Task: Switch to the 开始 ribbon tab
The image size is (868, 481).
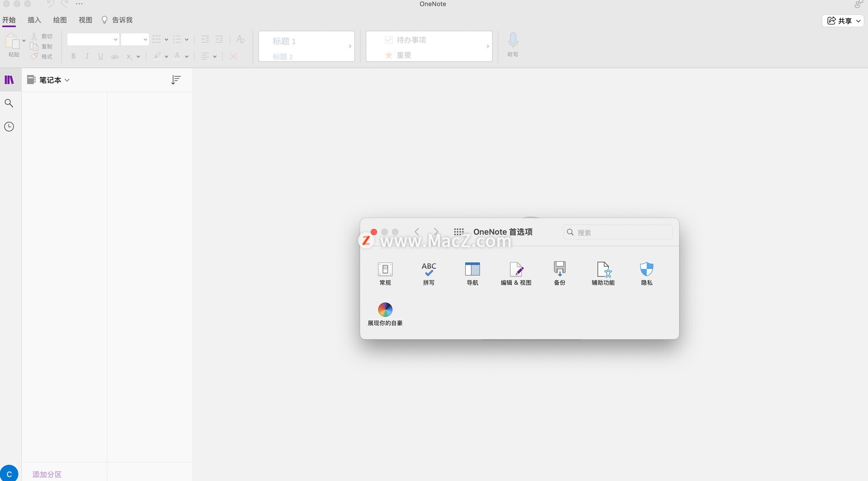Action: [x=9, y=20]
